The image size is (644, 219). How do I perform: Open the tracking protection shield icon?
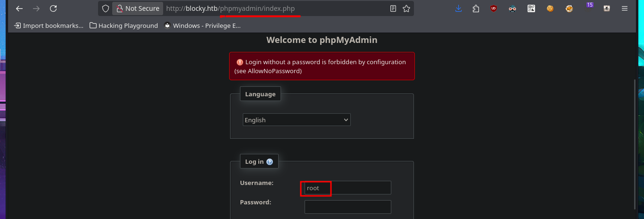[x=106, y=8]
